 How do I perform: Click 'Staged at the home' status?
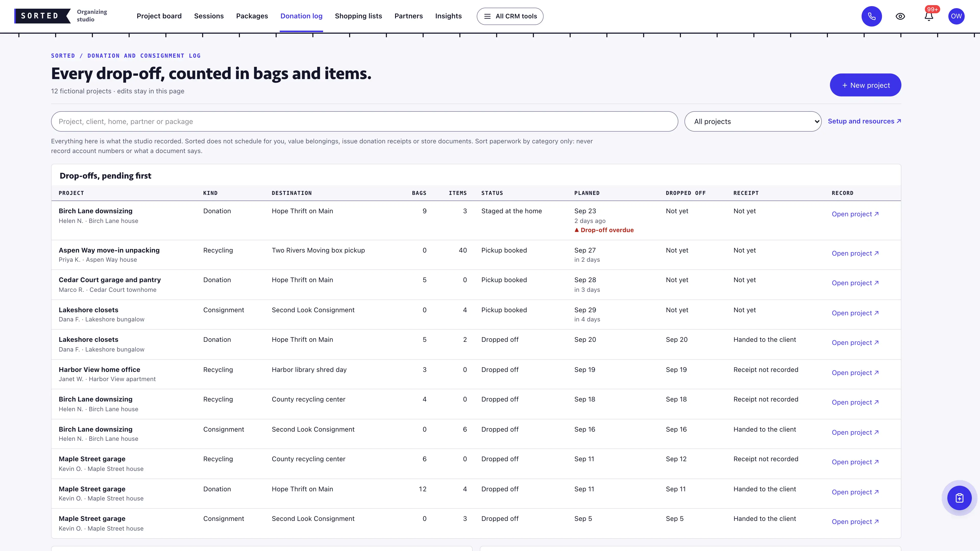[x=511, y=211]
